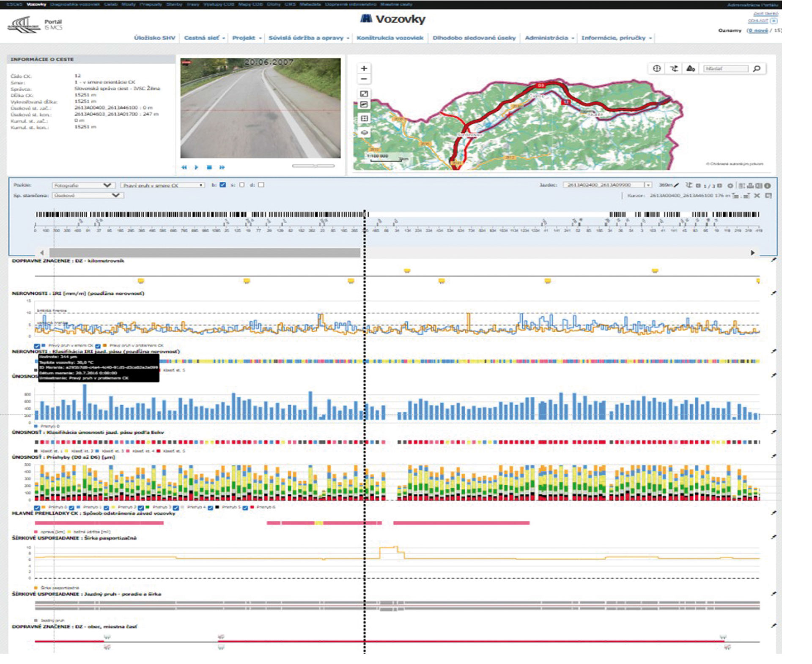This screenshot has height=664, width=812.
Task: Click the map identify info icon
Action: 656,68
